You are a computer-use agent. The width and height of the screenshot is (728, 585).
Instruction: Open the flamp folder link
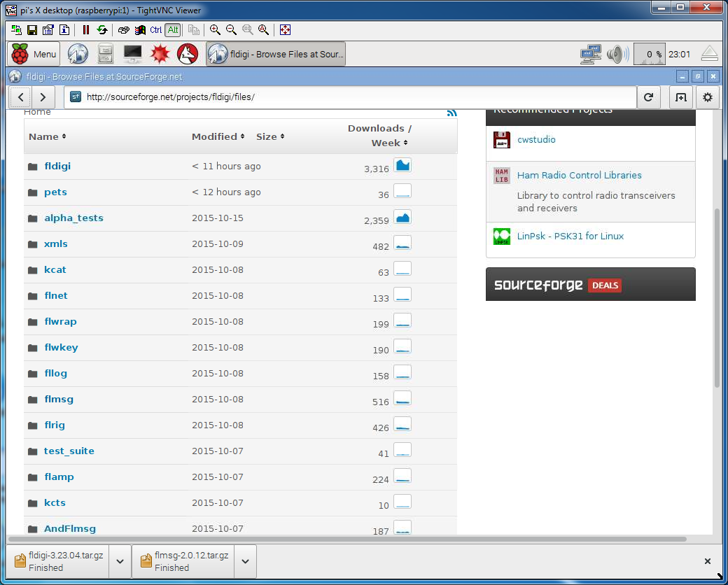59,477
